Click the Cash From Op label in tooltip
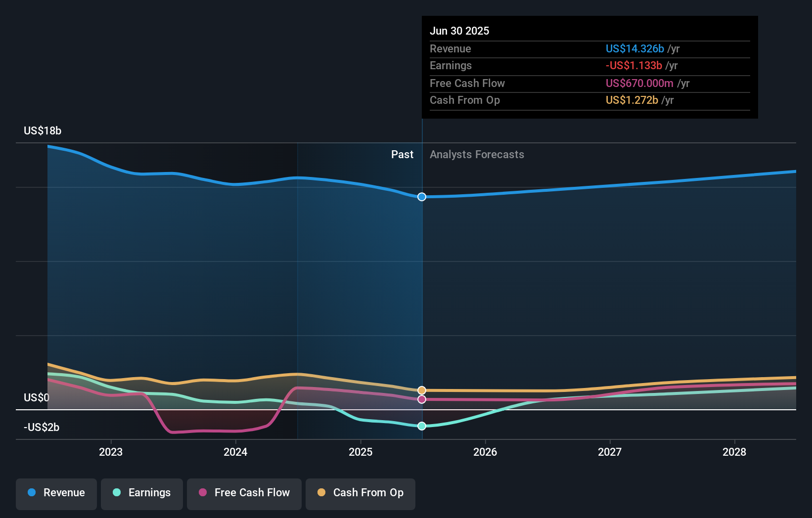 coord(465,100)
